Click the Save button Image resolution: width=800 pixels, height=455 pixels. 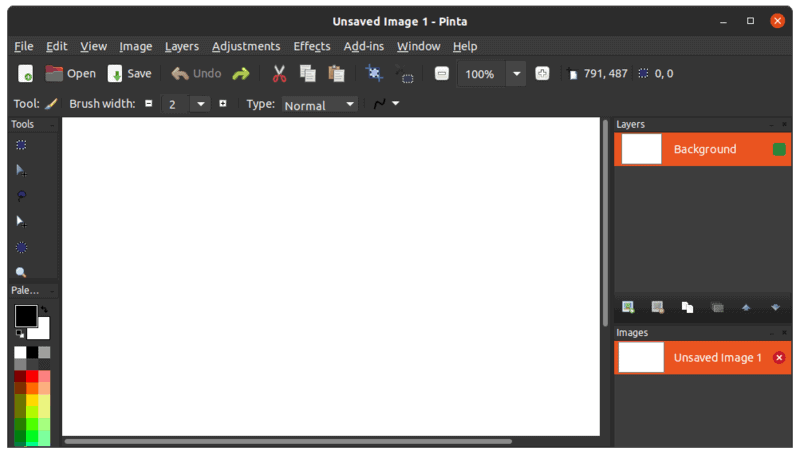coord(129,73)
